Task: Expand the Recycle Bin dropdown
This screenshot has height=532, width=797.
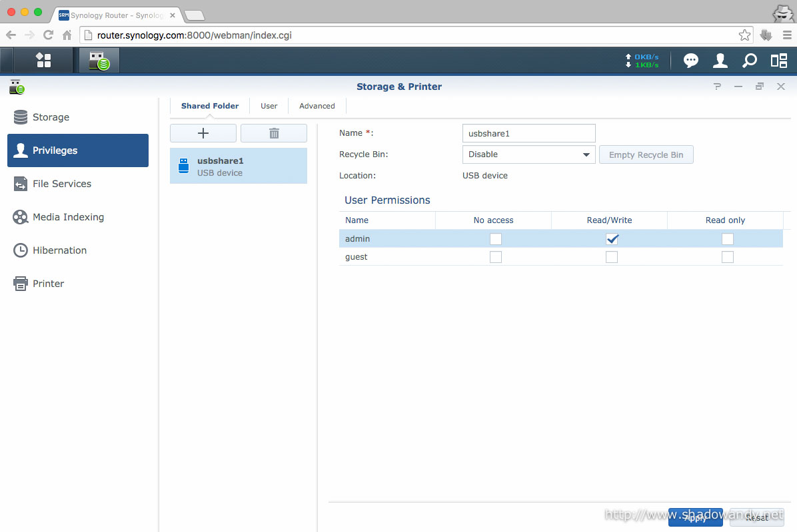Action: tap(528, 154)
